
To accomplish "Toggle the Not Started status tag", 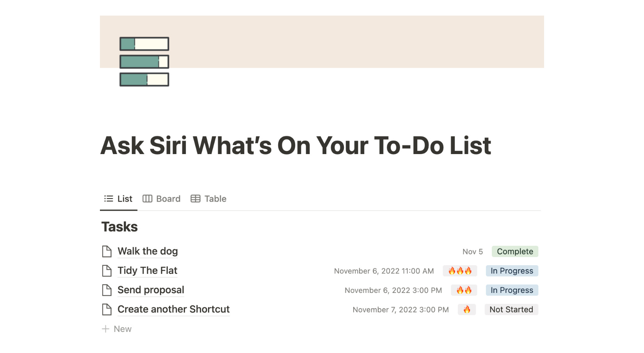I will tap(511, 309).
